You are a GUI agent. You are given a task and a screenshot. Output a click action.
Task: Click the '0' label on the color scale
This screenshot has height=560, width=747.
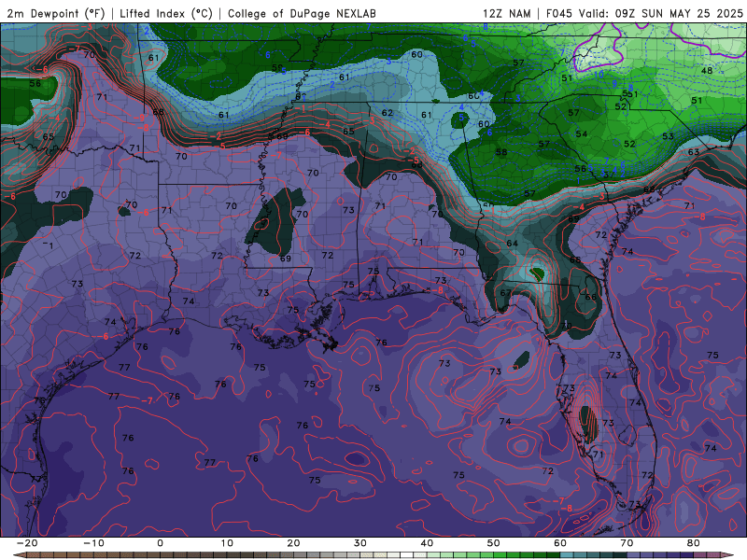point(160,543)
